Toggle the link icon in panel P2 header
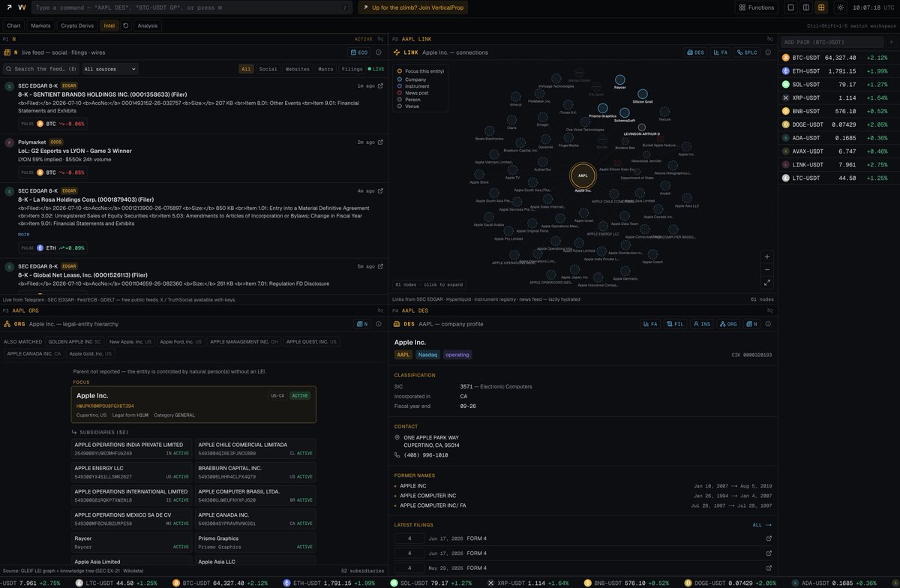900x588 pixels. pos(770,38)
